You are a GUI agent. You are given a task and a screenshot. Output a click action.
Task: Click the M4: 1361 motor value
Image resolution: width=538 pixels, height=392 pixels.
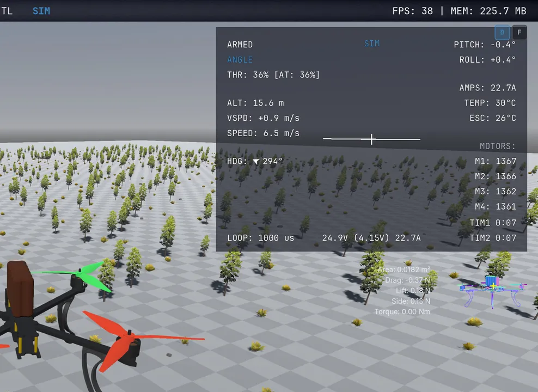(x=496, y=206)
